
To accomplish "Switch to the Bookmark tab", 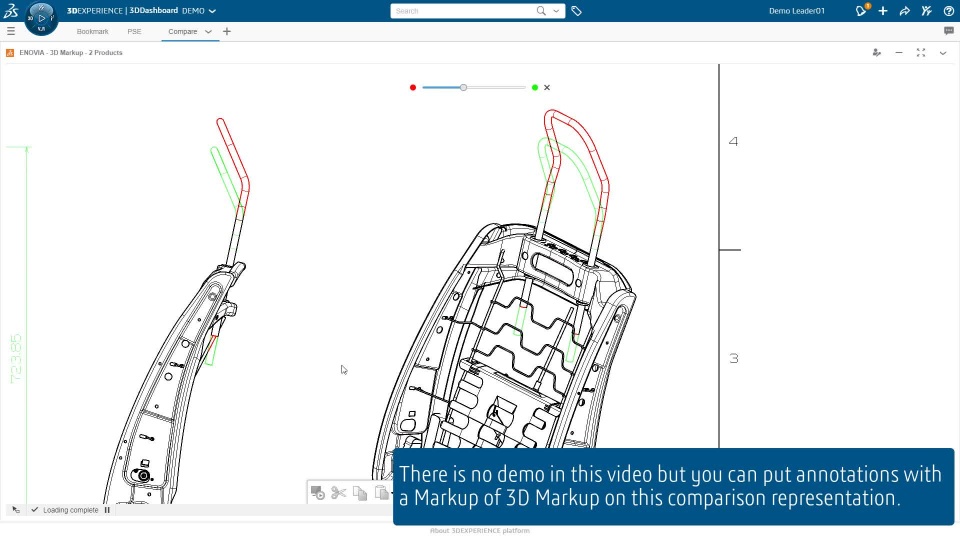I will pyautogui.click(x=92, y=31).
